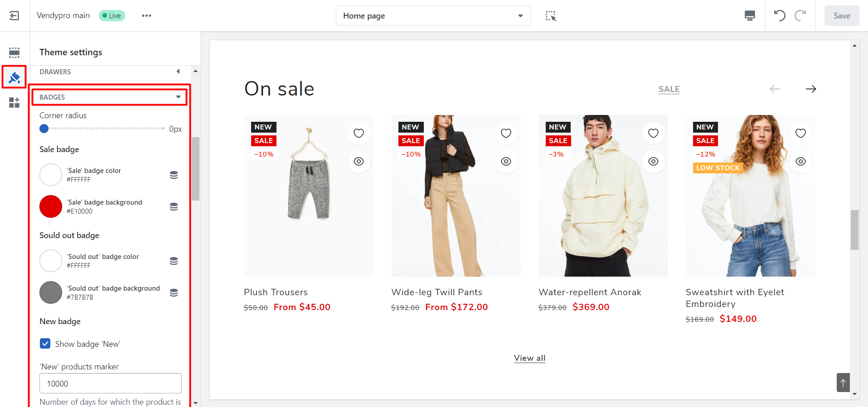The image size is (868, 407).
Task: Edit the 'New' products marker value
Action: click(x=110, y=383)
